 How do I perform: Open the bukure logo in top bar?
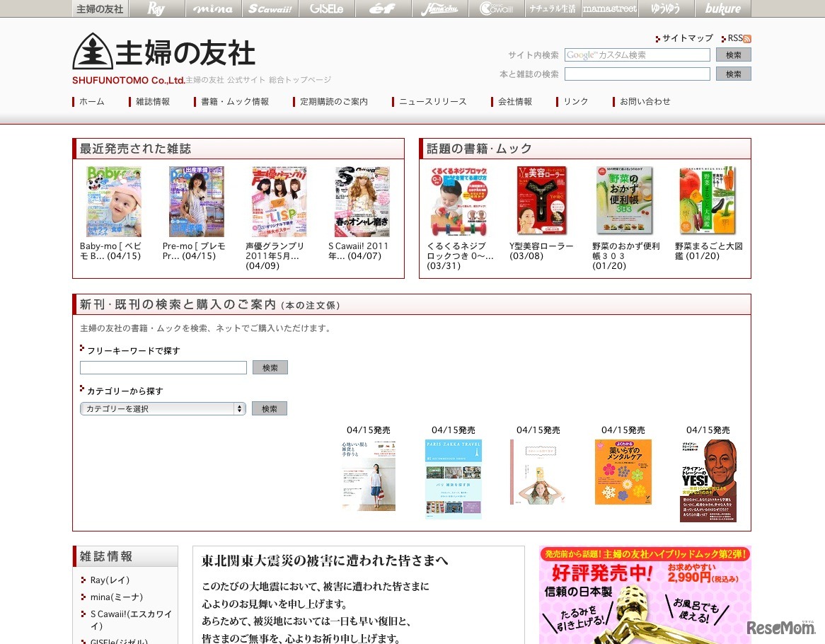tap(723, 8)
